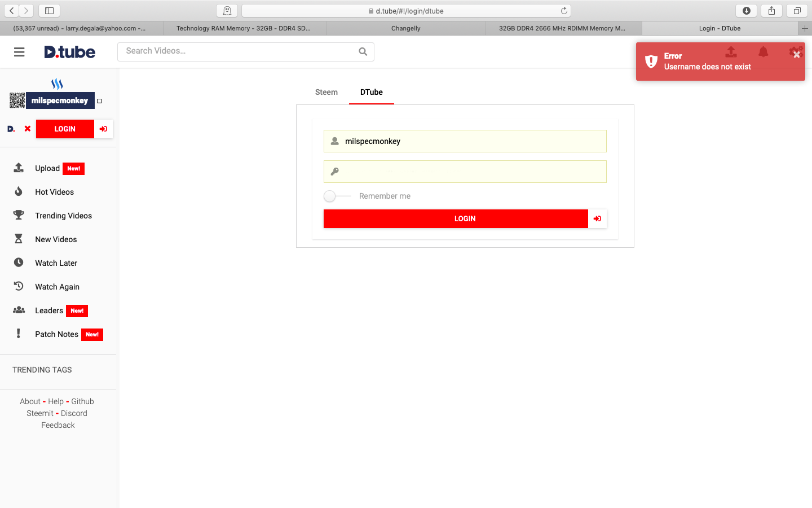Viewport: 812px width, 508px height.
Task: Click the 'Username does not exist' error text
Action: point(707,67)
